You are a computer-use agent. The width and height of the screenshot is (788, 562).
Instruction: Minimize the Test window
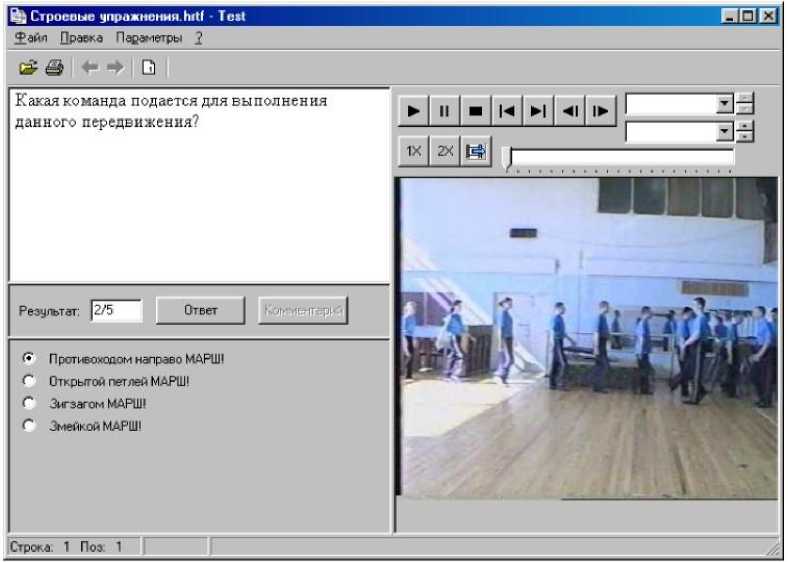(x=729, y=16)
